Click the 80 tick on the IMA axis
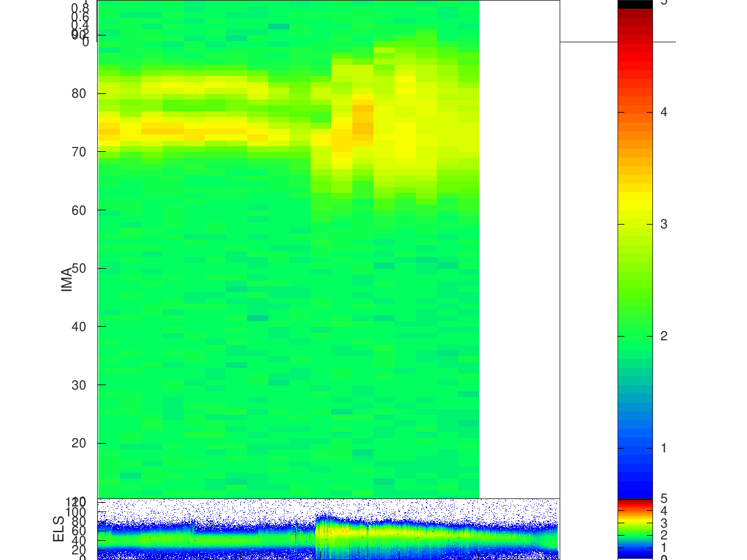Screen dimensions: 747x560 point(78,93)
